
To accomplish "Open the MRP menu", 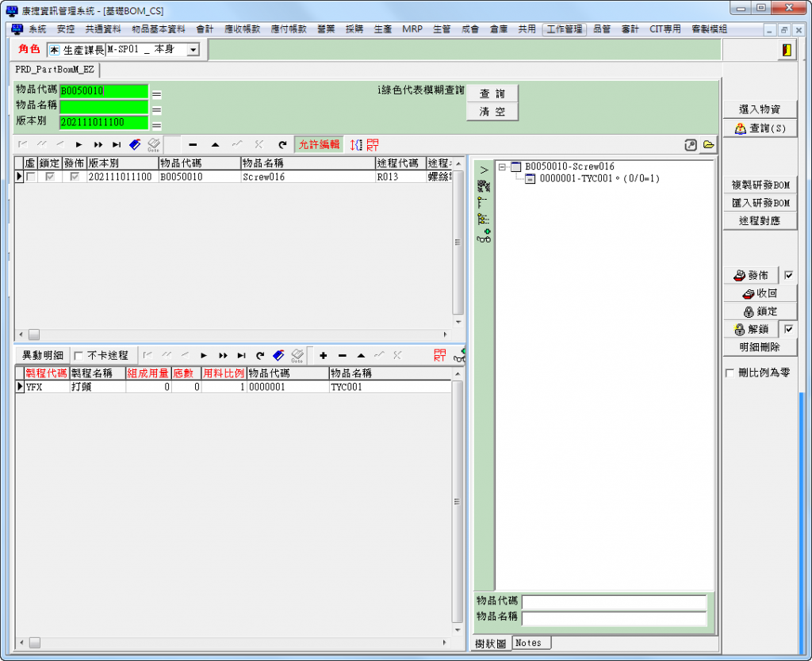I will (x=412, y=29).
